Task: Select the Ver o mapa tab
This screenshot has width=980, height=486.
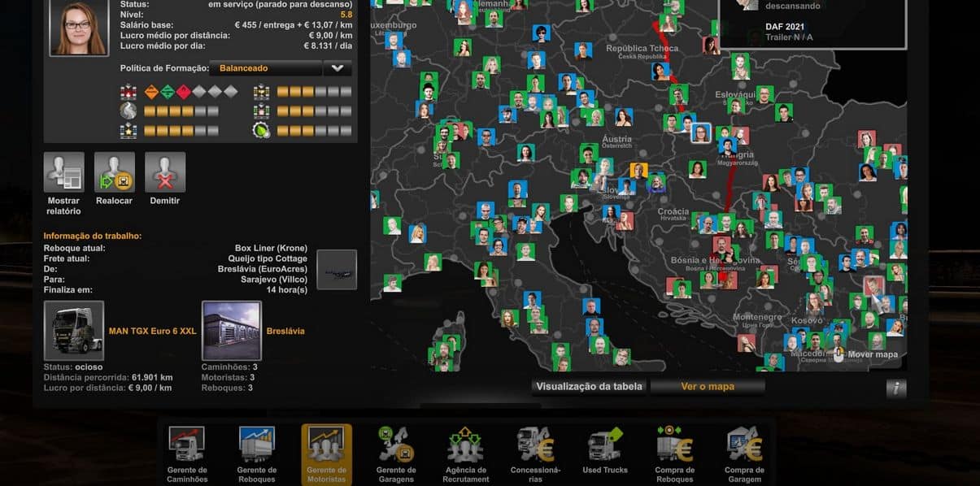Action: pyautogui.click(x=708, y=387)
